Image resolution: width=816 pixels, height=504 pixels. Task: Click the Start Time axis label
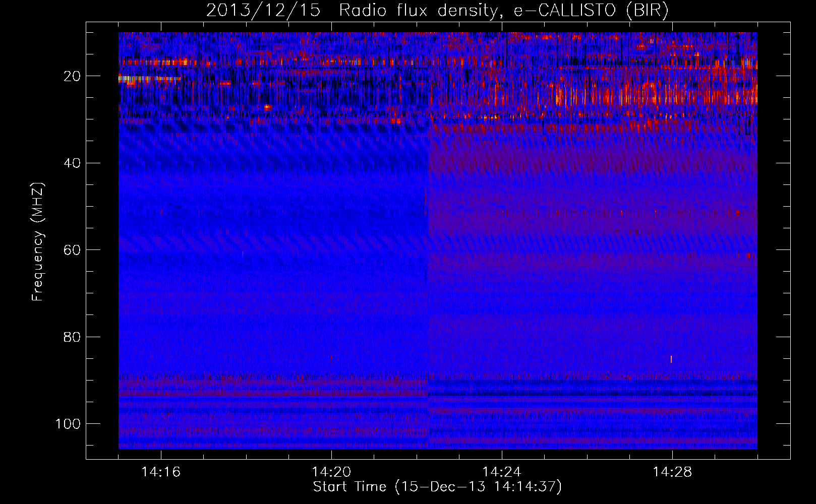coord(437,487)
